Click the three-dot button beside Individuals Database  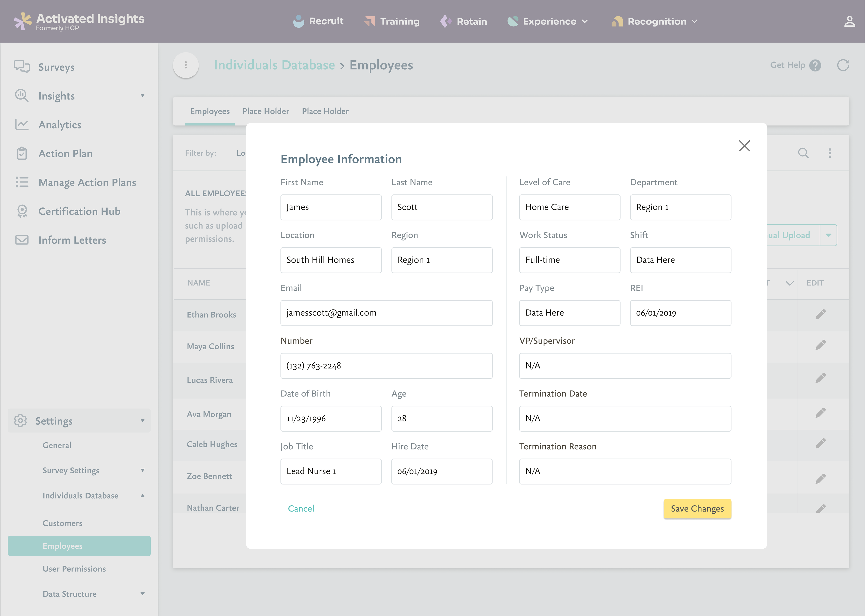pos(186,65)
